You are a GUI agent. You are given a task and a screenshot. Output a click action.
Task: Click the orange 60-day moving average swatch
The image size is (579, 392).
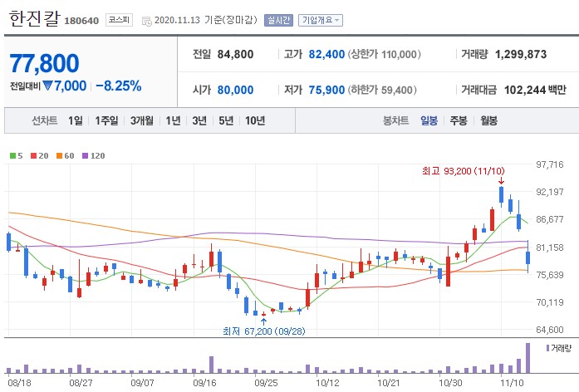(59, 156)
